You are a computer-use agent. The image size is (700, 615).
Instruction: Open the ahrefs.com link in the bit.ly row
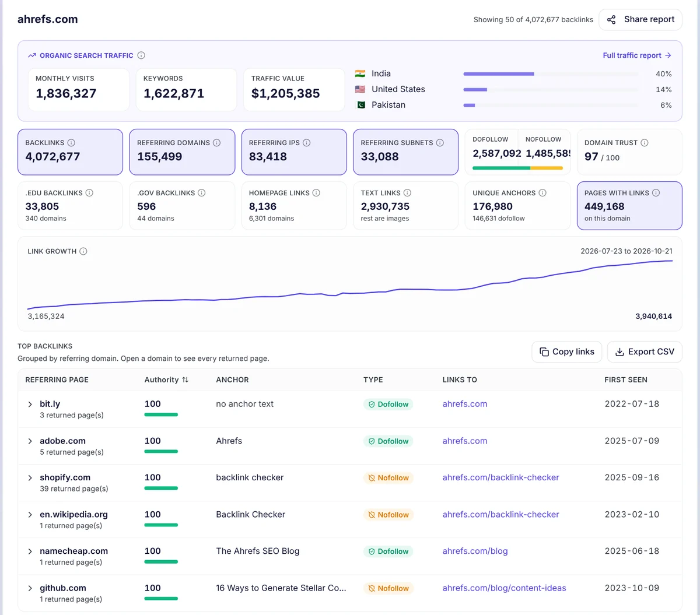click(465, 404)
